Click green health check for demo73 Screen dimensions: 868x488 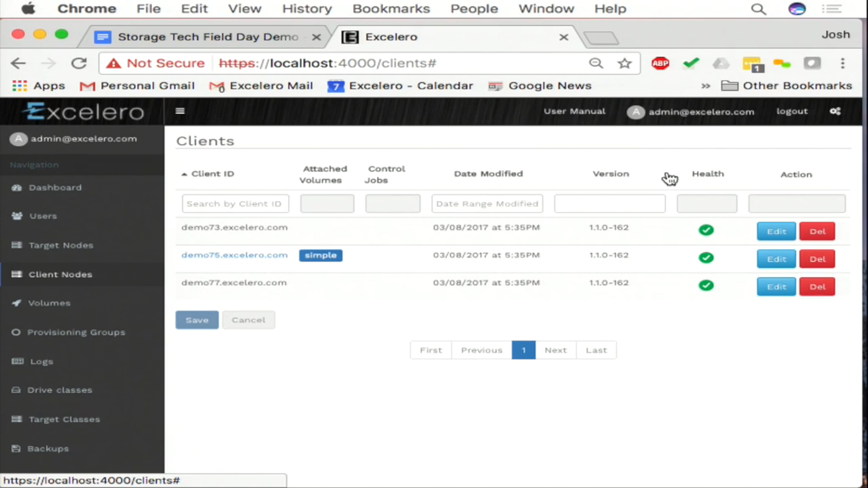tap(706, 230)
